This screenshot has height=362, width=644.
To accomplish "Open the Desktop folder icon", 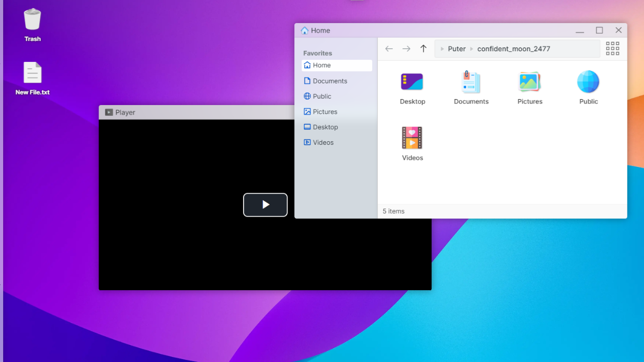I will (412, 82).
